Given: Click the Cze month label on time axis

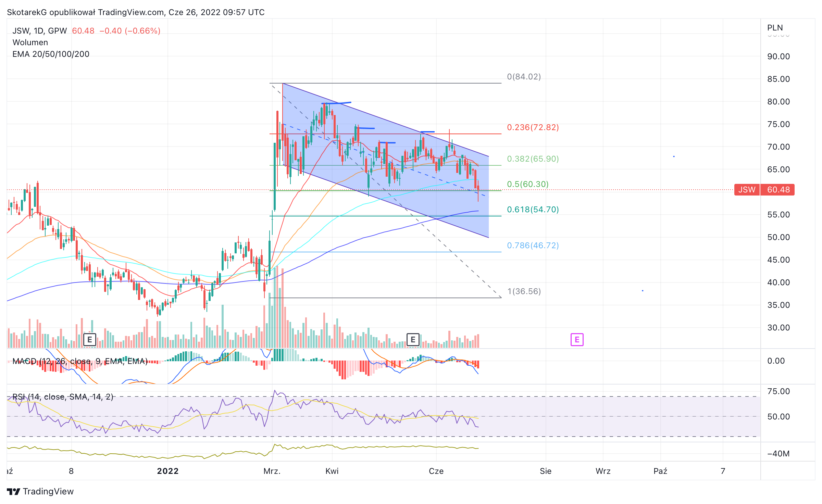Looking at the screenshot, I should [436, 471].
